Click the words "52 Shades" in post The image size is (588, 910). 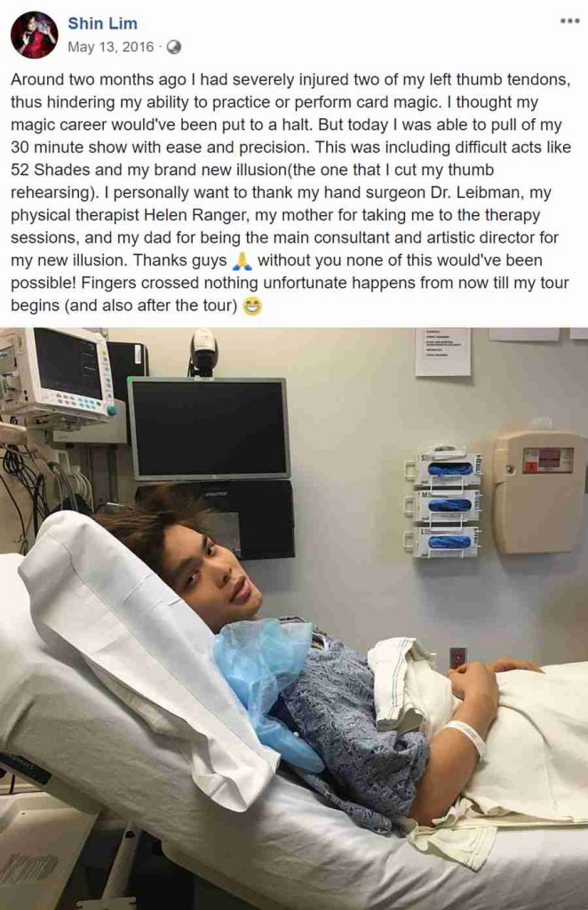pos(51,170)
